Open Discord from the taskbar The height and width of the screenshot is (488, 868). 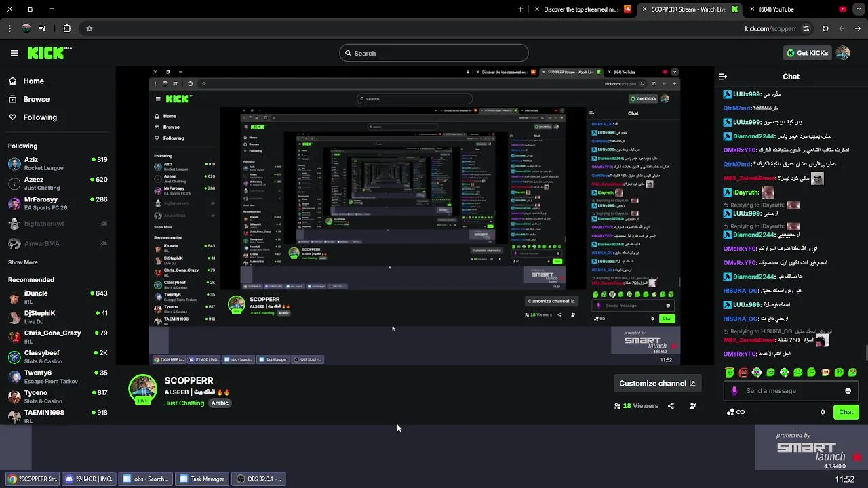[90, 479]
